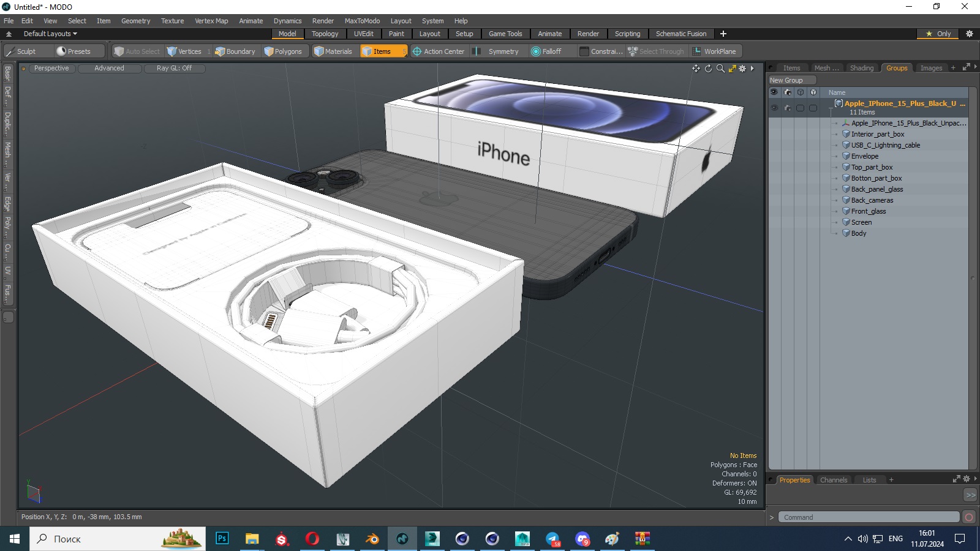Select the Back_cameras item
The width and height of the screenshot is (980, 551).
point(872,200)
